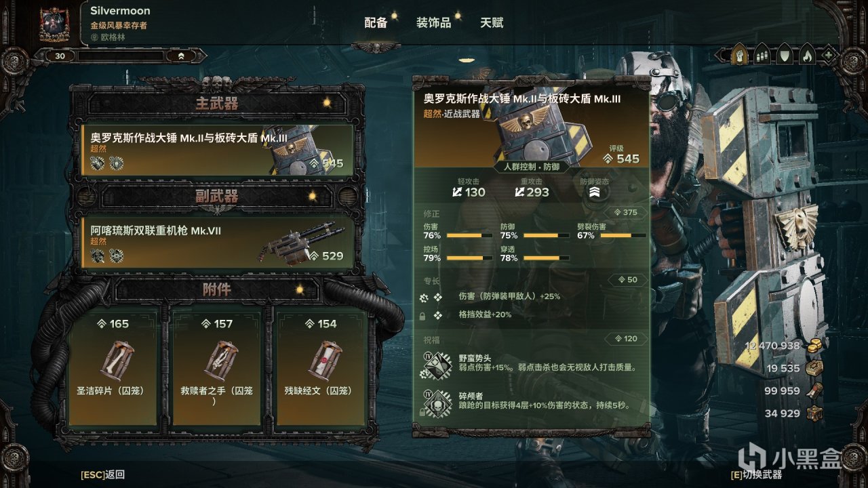Click the 野蛮势头 blessing icon
The height and width of the screenshot is (488, 868).
[436, 367]
